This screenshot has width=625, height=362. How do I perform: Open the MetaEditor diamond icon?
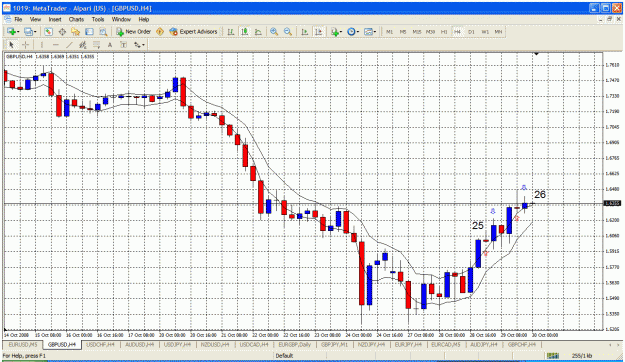(160, 31)
